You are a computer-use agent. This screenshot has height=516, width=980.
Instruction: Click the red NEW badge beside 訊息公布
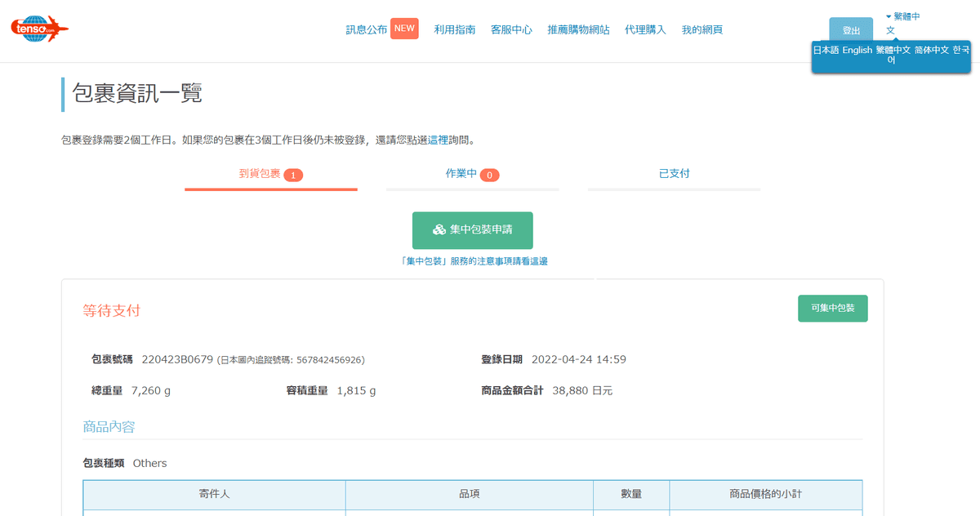(x=403, y=28)
